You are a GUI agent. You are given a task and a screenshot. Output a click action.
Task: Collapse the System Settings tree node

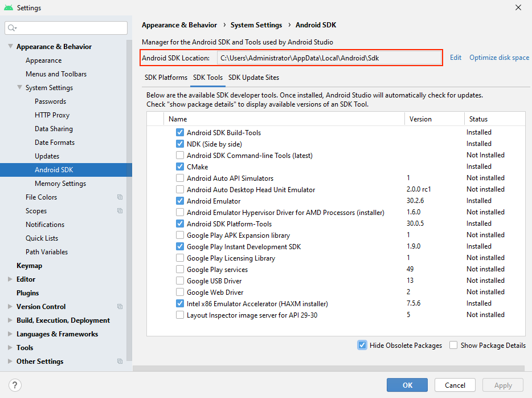(x=20, y=87)
